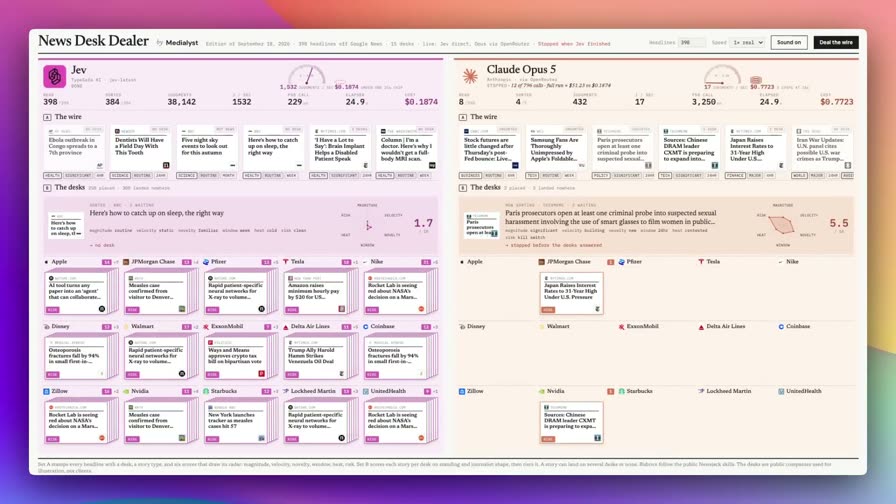Open the Dentists Will Have a Field Day card
This screenshot has height=504, width=896.
tap(141, 147)
